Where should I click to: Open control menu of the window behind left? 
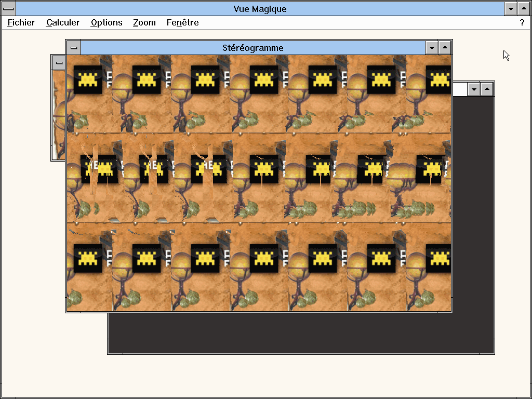59,63
